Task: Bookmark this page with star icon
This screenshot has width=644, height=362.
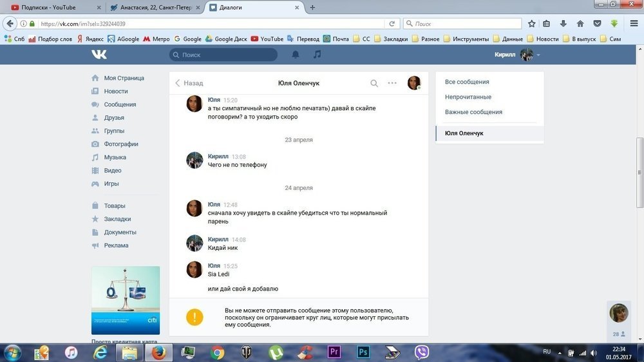Action: [531, 24]
